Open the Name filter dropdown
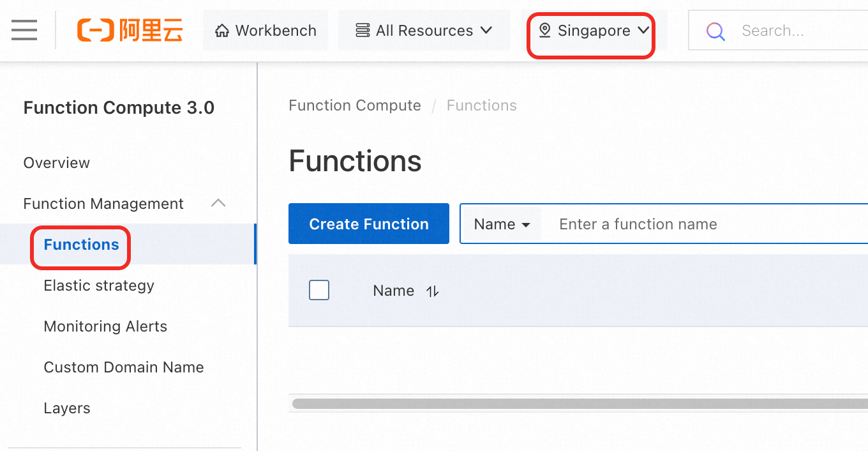Viewport: 868px width, 451px height. coord(501,224)
